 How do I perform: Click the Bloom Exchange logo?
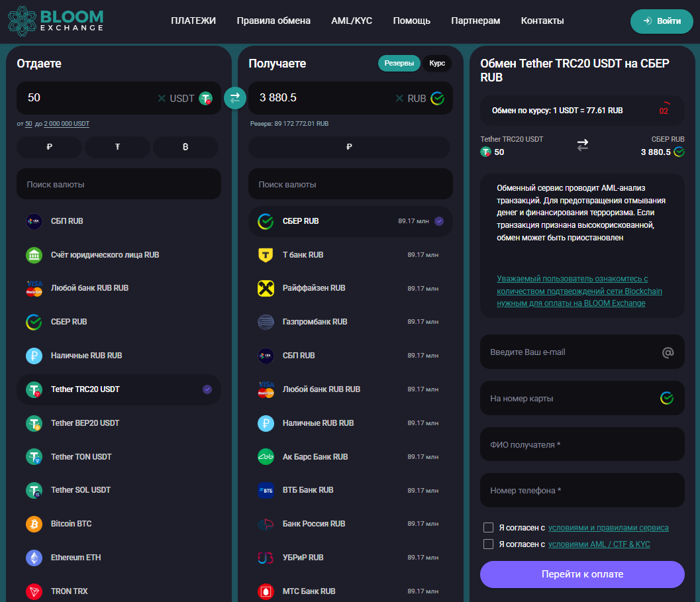tap(56, 21)
